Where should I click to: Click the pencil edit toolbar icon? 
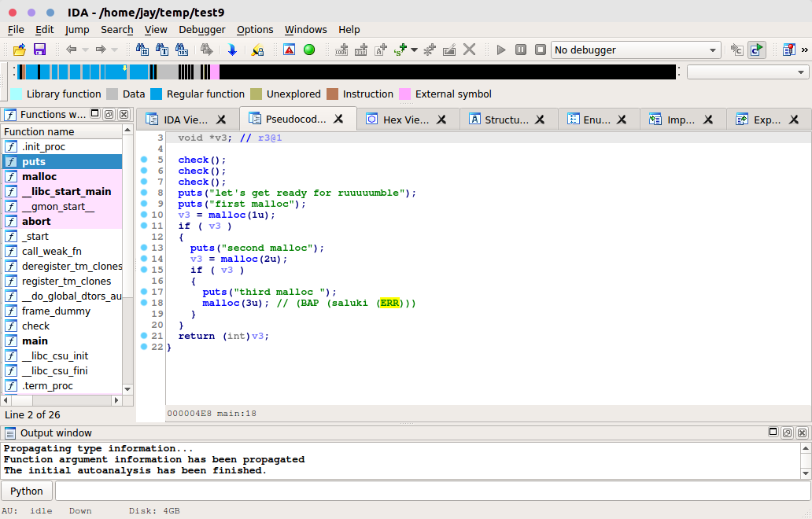(x=449, y=50)
